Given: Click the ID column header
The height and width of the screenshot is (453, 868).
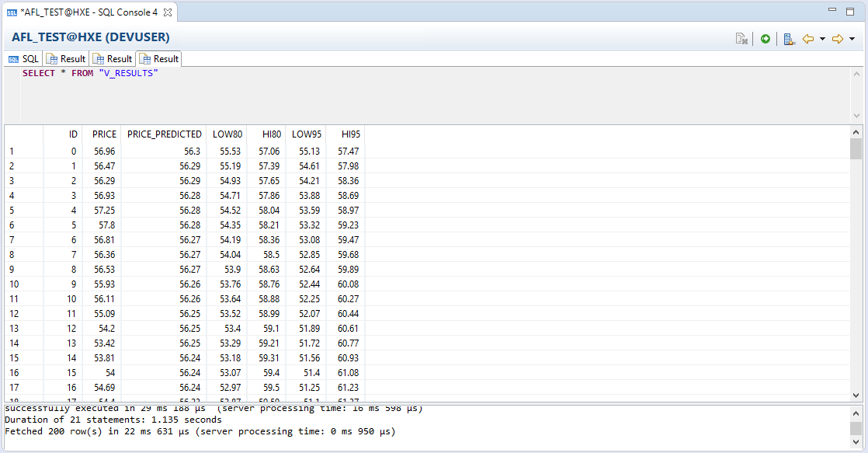Looking at the screenshot, I should [x=73, y=134].
